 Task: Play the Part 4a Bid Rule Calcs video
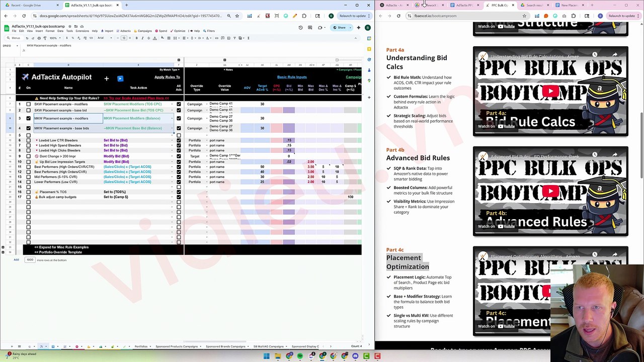(x=550, y=92)
